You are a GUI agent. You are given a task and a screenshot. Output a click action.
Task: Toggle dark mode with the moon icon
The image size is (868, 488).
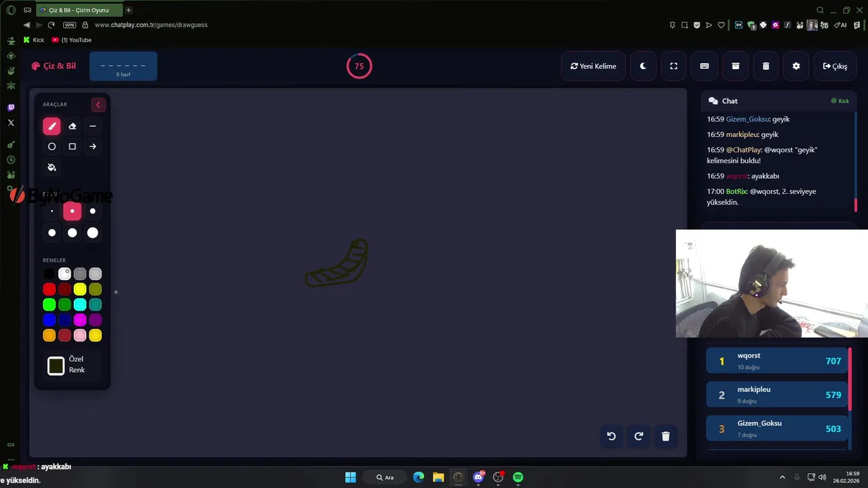tap(643, 66)
